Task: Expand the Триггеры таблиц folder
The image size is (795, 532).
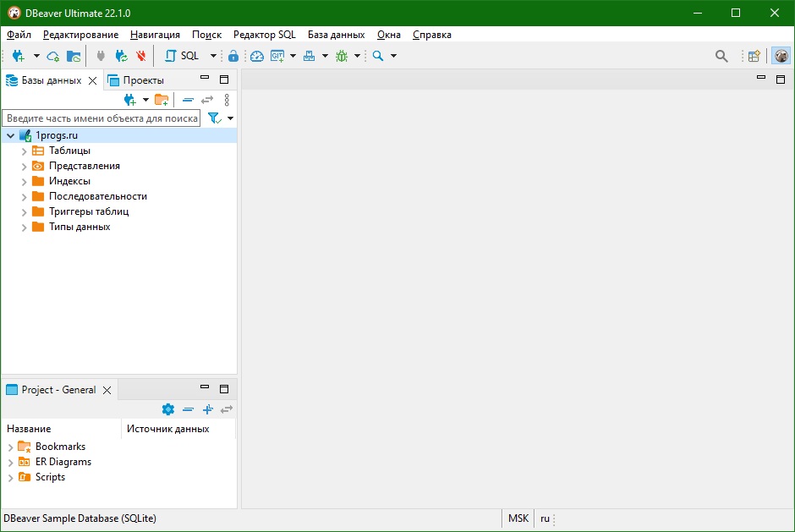Action: [24, 212]
